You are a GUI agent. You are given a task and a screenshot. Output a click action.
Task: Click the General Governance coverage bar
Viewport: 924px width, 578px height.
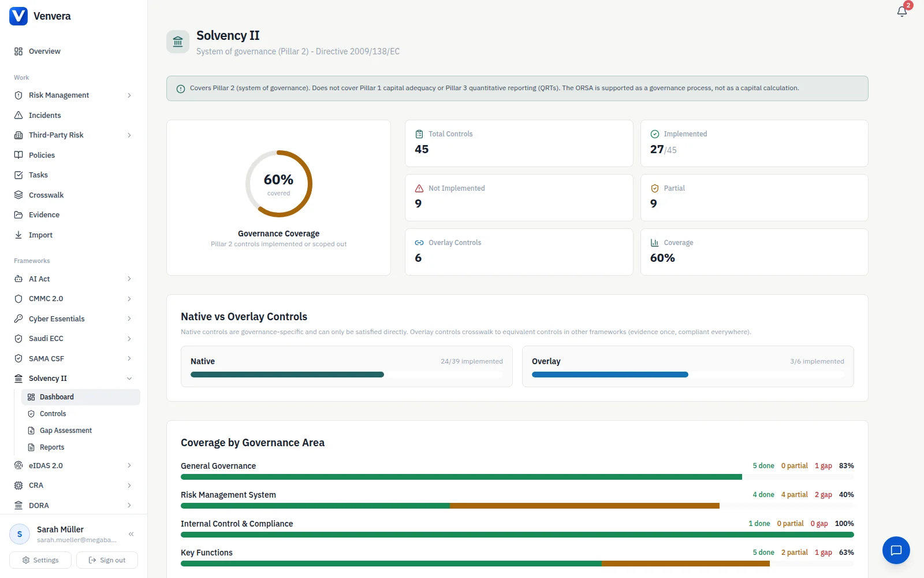pos(517,477)
